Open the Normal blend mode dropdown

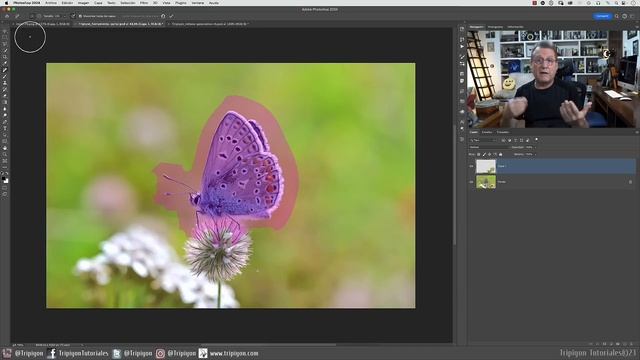pyautogui.click(x=489, y=147)
